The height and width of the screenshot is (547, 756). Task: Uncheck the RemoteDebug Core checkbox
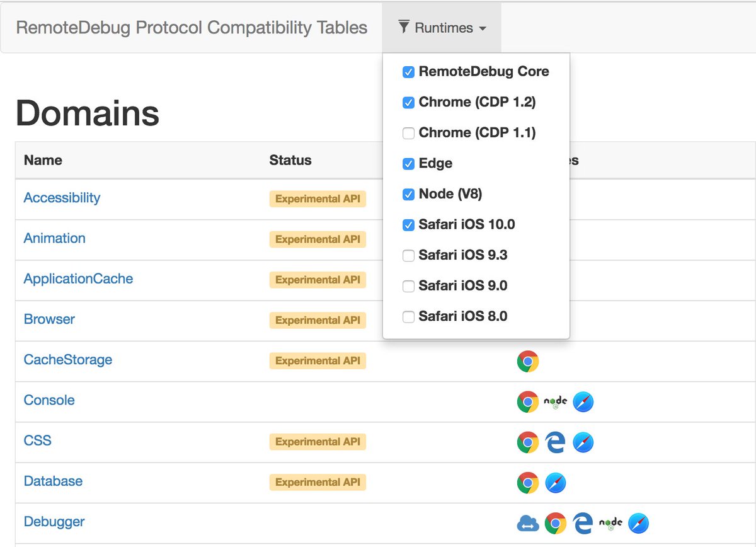tap(408, 72)
